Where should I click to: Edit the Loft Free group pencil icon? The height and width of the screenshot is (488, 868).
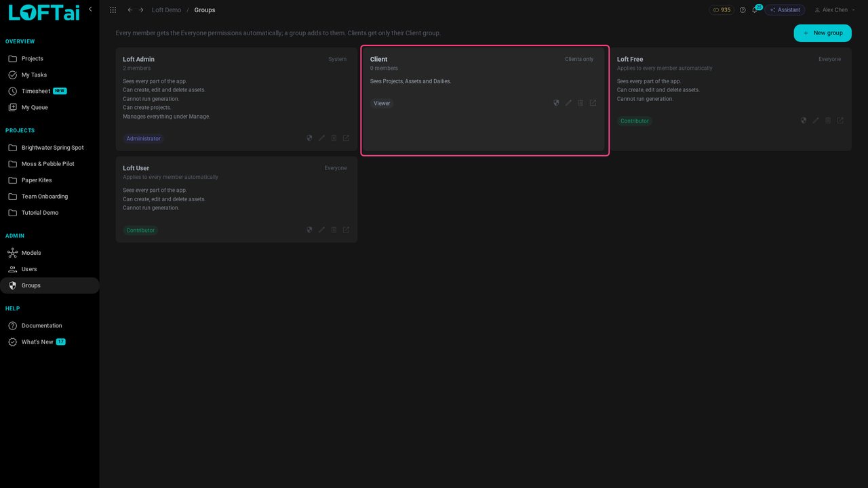pyautogui.click(x=816, y=121)
